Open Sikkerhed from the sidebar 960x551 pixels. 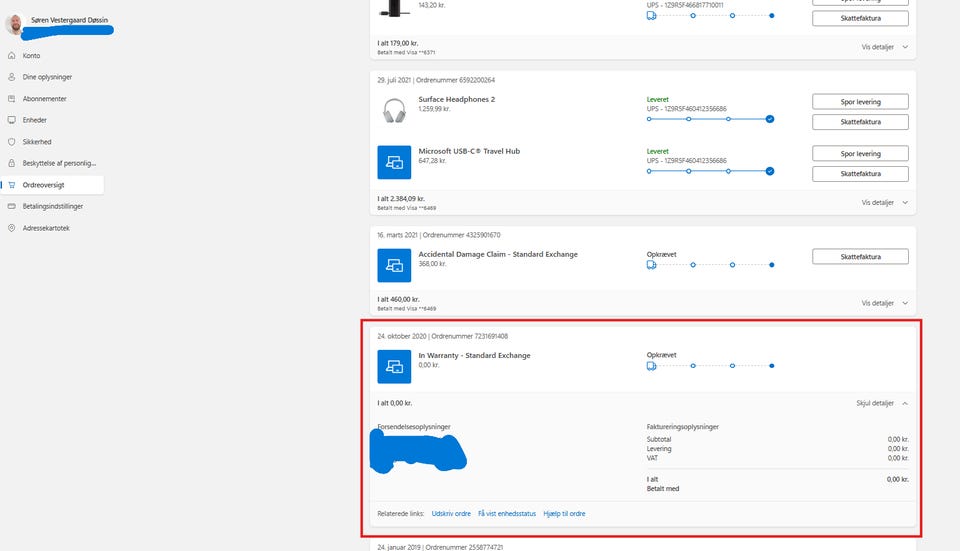coord(37,141)
